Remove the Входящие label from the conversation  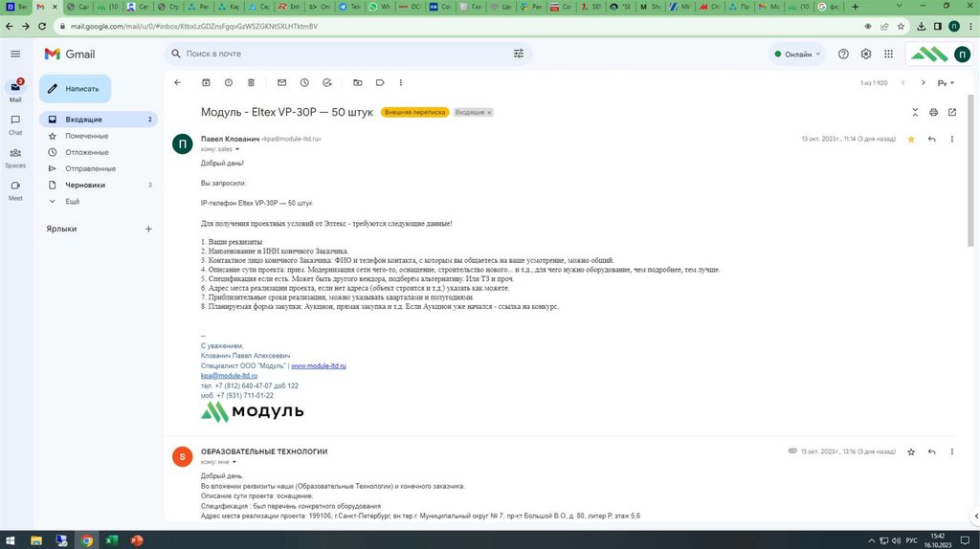click(x=489, y=113)
